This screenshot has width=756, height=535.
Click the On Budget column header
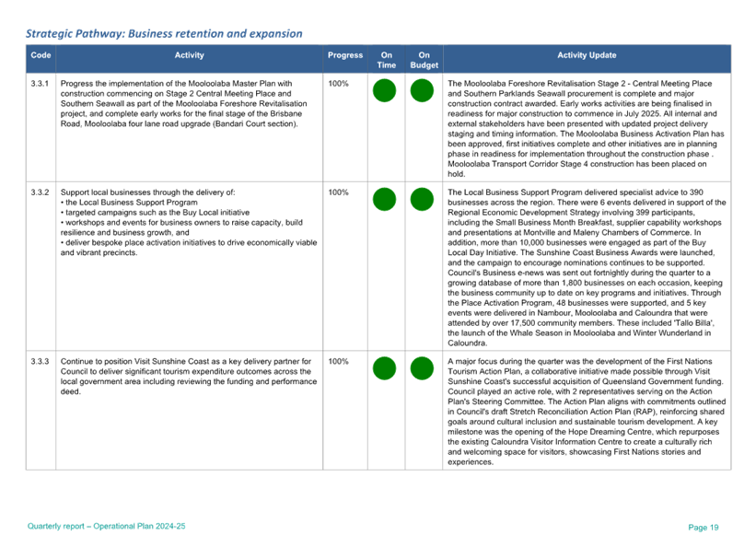424,60
